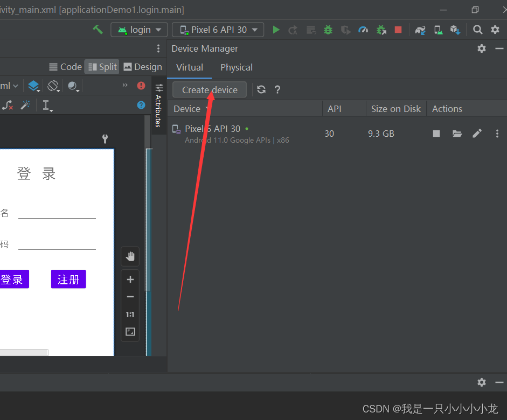Click the Create device button
This screenshot has width=507, height=420.
click(210, 90)
